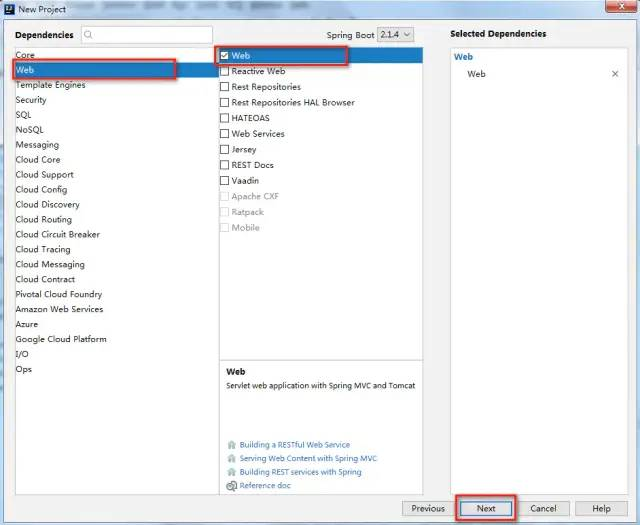Open the NoSQL category

116,130
